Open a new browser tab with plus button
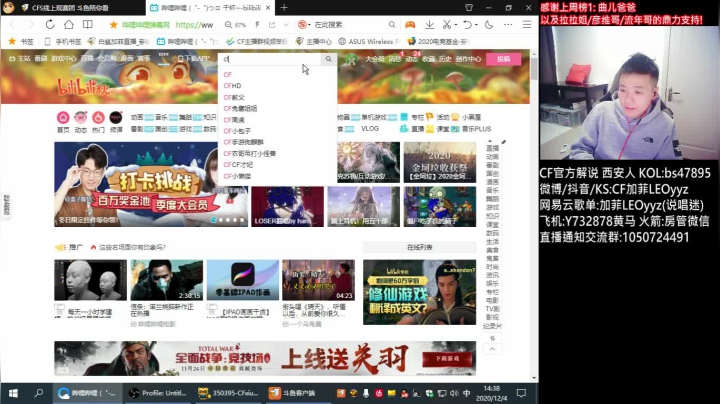 284,8
